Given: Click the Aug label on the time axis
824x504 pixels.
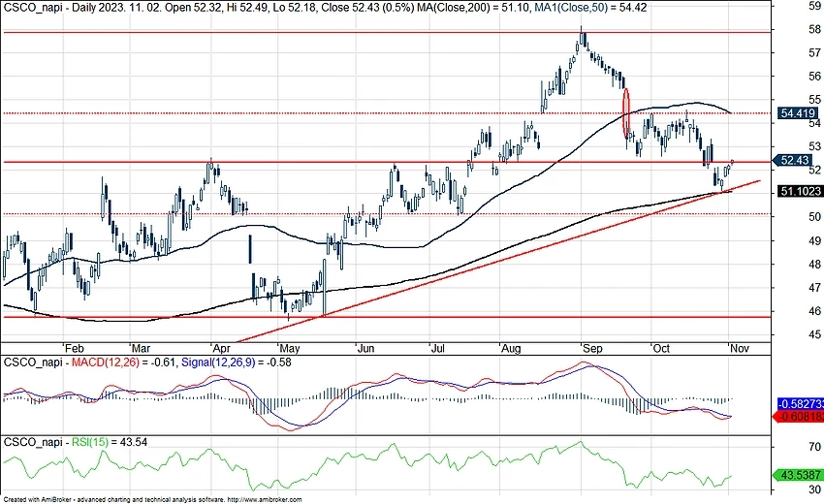Looking at the screenshot, I should click(511, 348).
